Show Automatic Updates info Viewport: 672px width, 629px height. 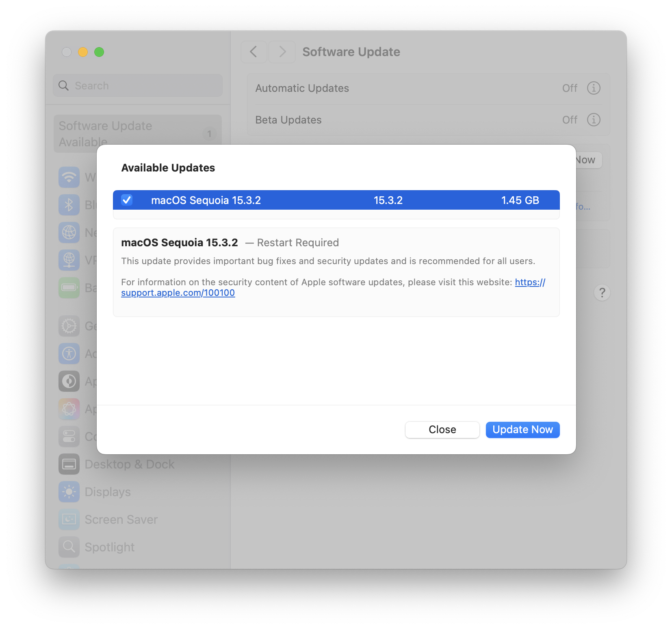pyautogui.click(x=594, y=88)
